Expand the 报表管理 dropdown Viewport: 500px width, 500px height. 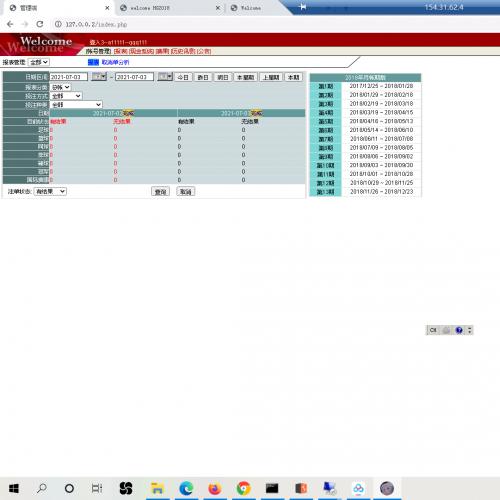tap(39, 62)
